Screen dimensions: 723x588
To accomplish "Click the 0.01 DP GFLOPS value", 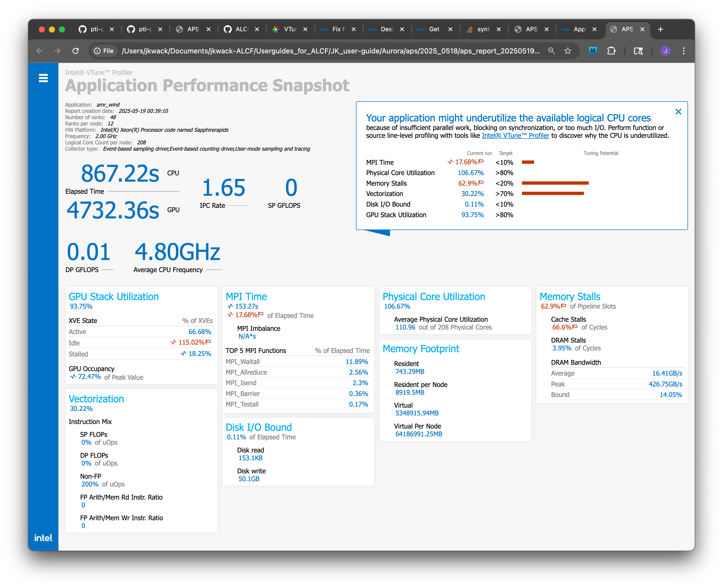I will 88,252.
